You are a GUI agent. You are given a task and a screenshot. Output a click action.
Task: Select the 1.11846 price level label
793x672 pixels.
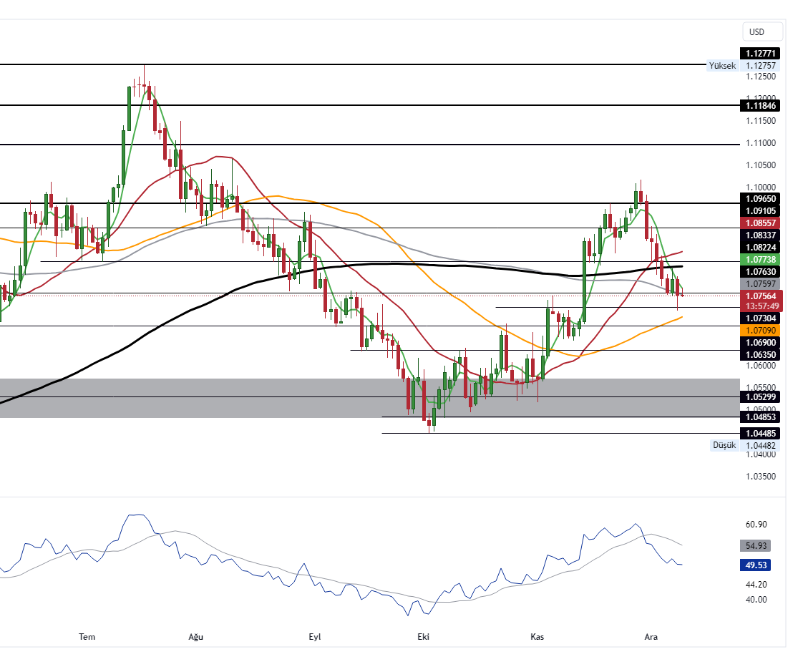pos(762,105)
